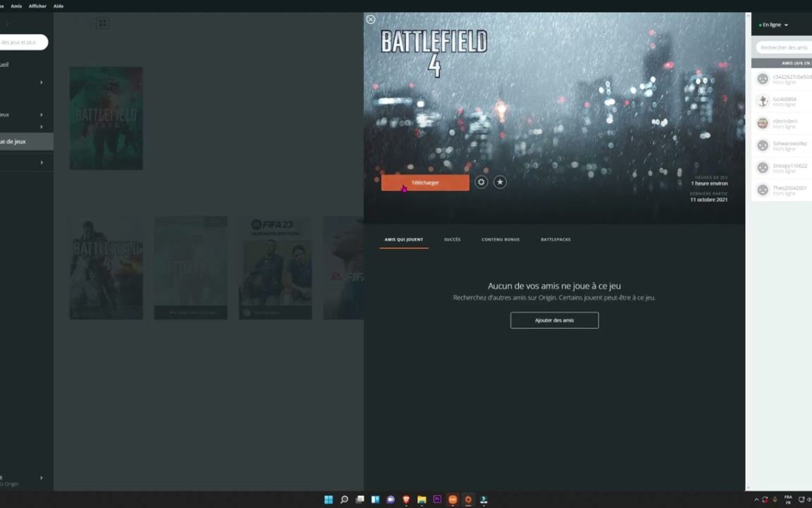The height and width of the screenshot is (508, 812).
Task: Focus the Rechercher des amis field
Action: (784, 47)
